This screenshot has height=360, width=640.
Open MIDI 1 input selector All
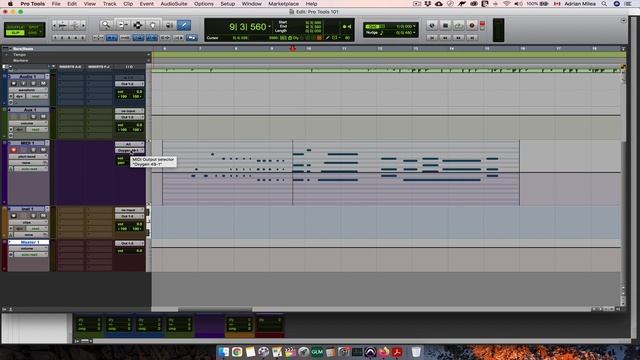coord(129,144)
